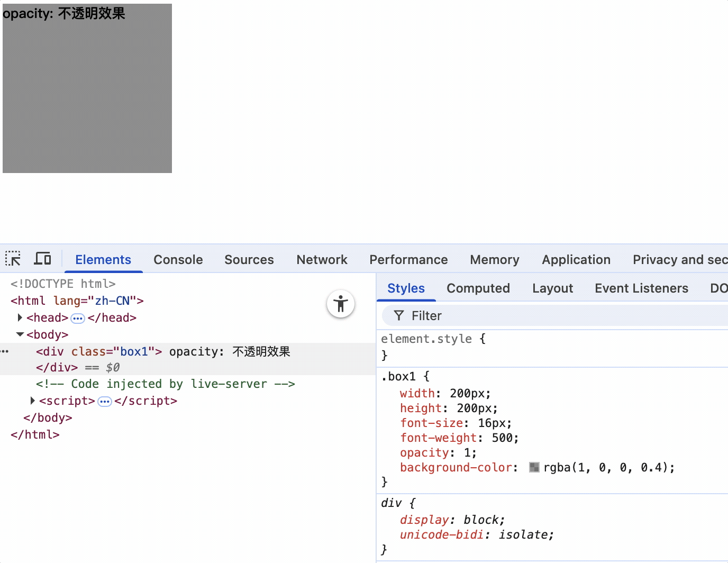The image size is (728, 563).
Task: Select the Computed sidebar tab
Action: [x=478, y=288]
